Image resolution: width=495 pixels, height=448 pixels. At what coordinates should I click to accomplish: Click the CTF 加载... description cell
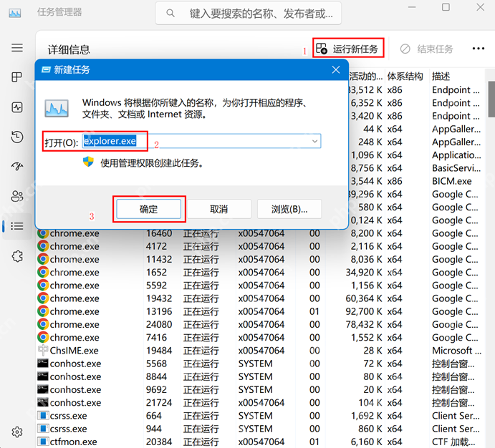coord(453,442)
